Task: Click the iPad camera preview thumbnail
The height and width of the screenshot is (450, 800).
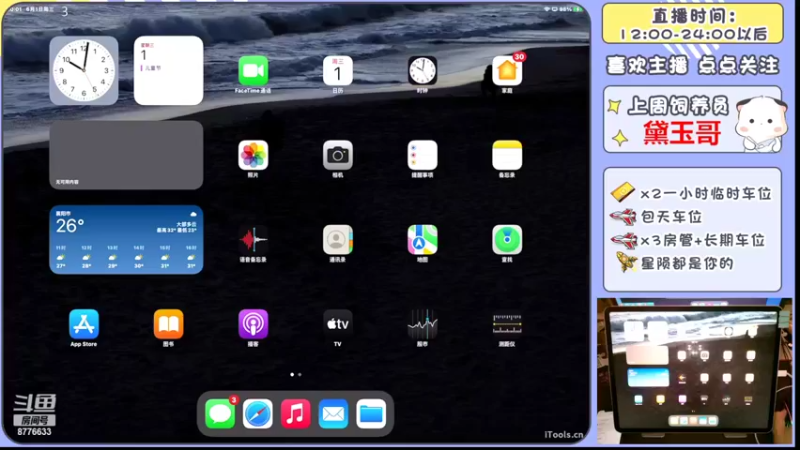Action: (x=694, y=371)
